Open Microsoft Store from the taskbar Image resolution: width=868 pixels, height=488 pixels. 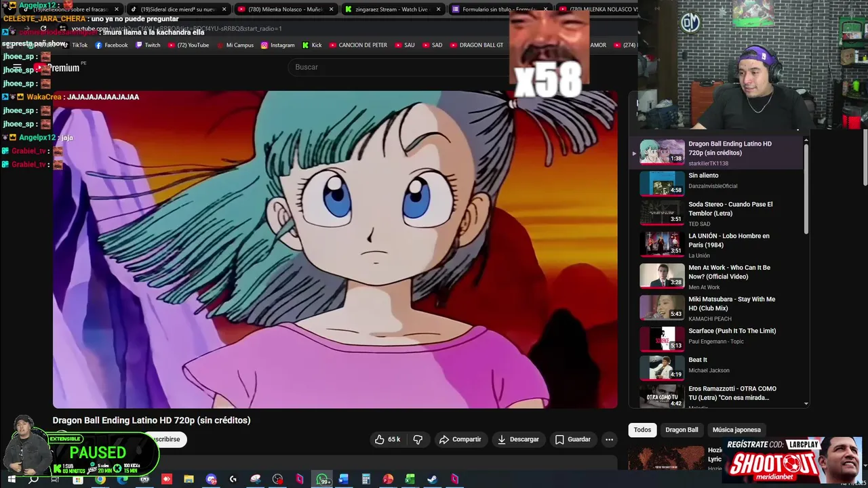pos(78,479)
